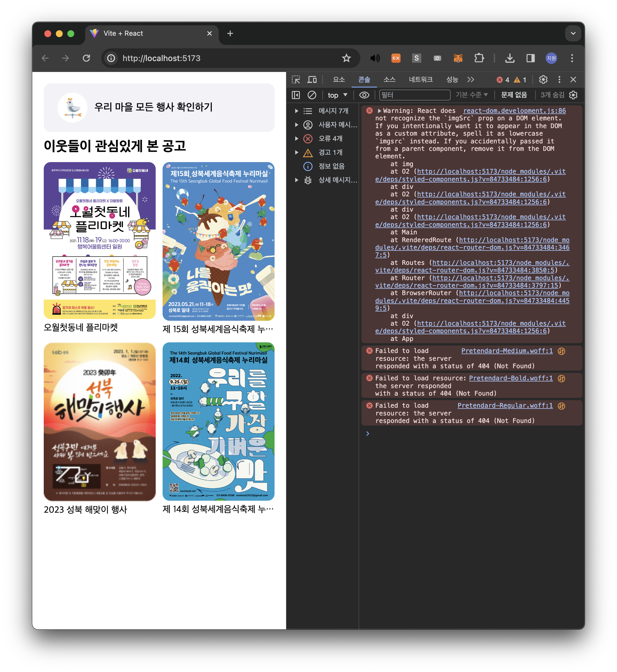Click the 필터 console filter field
This screenshot has width=617, height=672.
pos(414,95)
